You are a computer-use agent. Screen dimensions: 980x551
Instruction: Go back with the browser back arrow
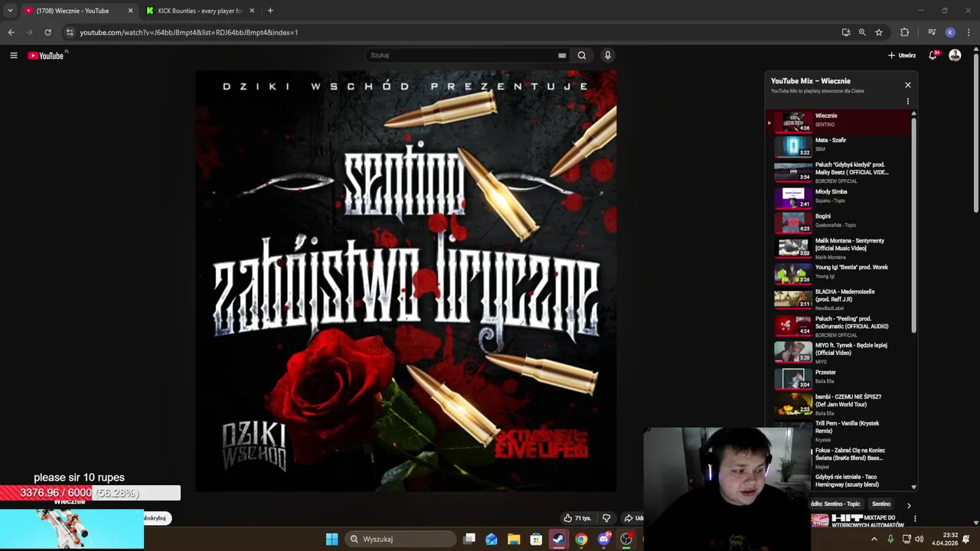click(x=11, y=32)
